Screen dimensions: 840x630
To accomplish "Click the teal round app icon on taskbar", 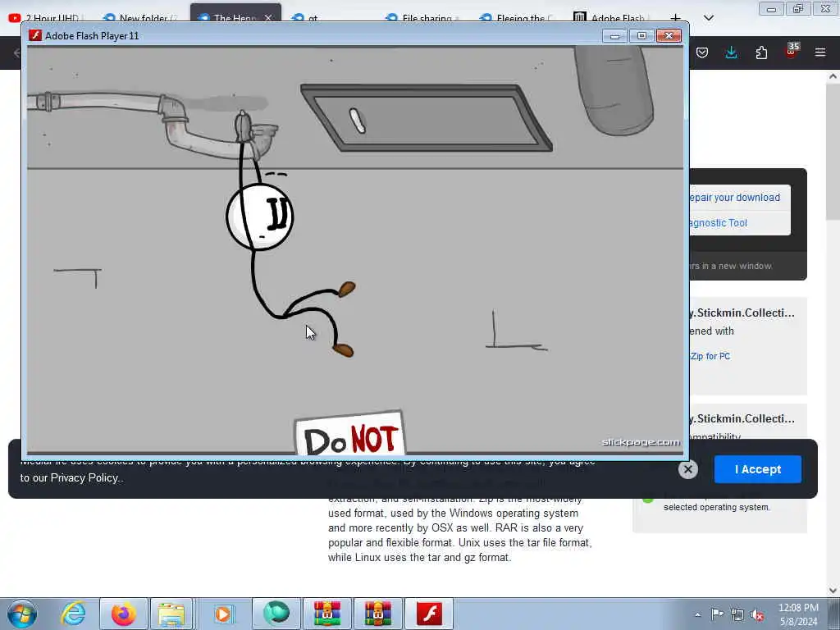I will pos(276,614).
